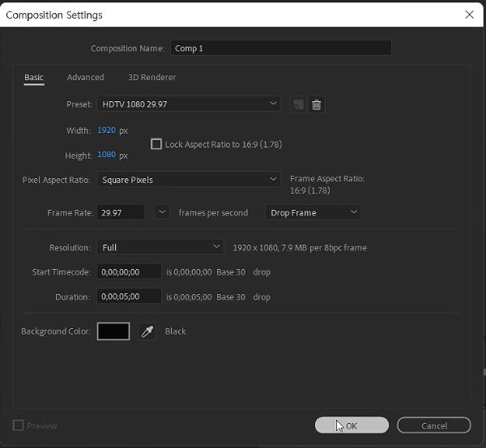This screenshot has width=486, height=448.
Task: Click the Width value 1920
Action: [106, 130]
